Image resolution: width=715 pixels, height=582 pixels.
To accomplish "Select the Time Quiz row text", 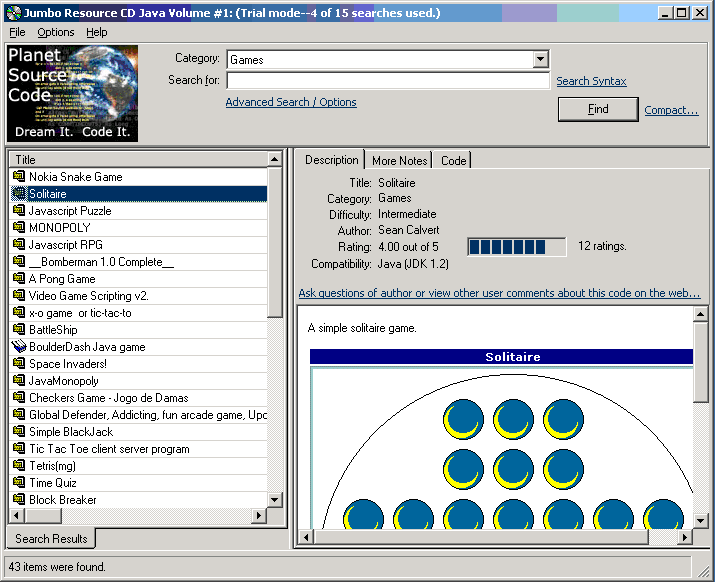I will (x=53, y=483).
